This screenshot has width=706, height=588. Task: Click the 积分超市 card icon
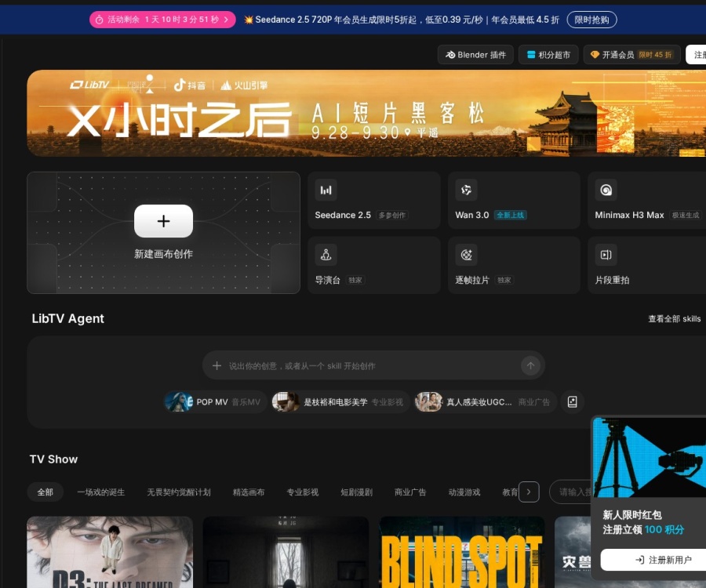pyautogui.click(x=531, y=55)
